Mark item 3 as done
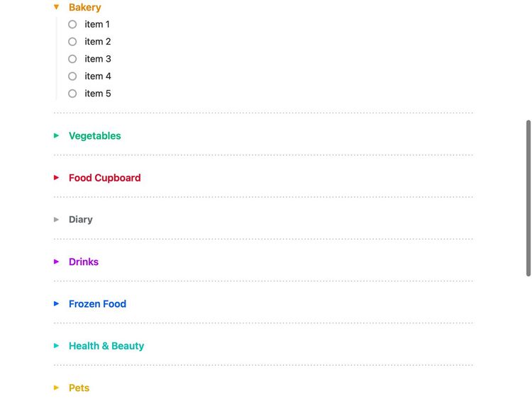 click(72, 59)
